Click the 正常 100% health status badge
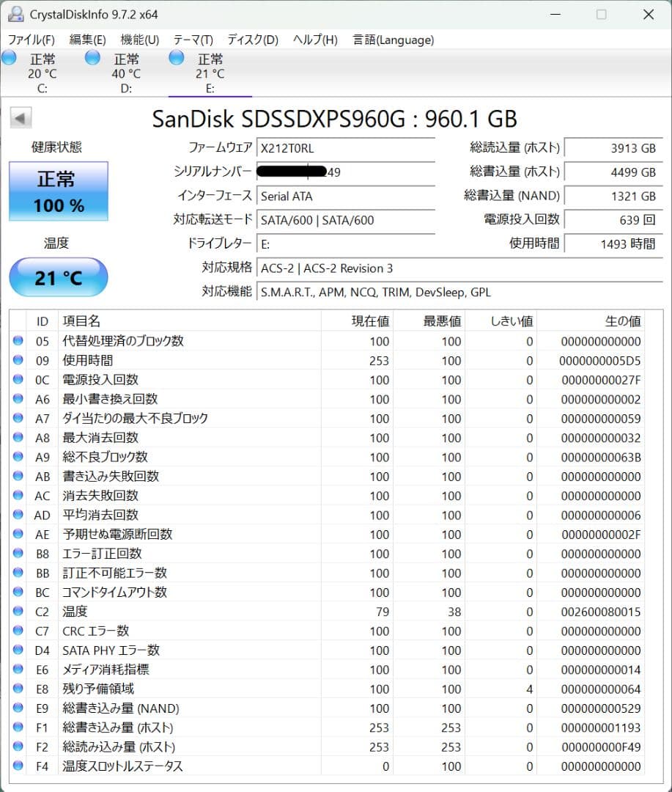 58,191
